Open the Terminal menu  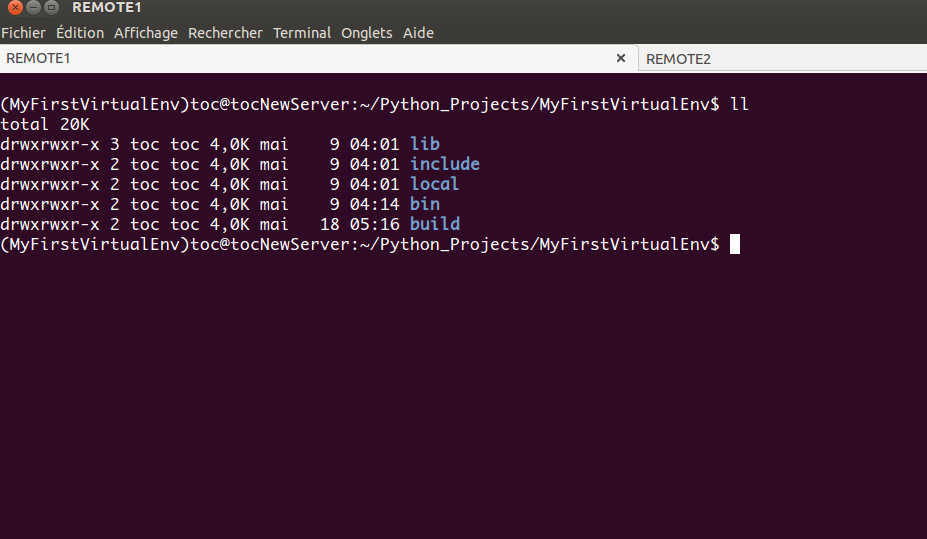click(x=302, y=33)
